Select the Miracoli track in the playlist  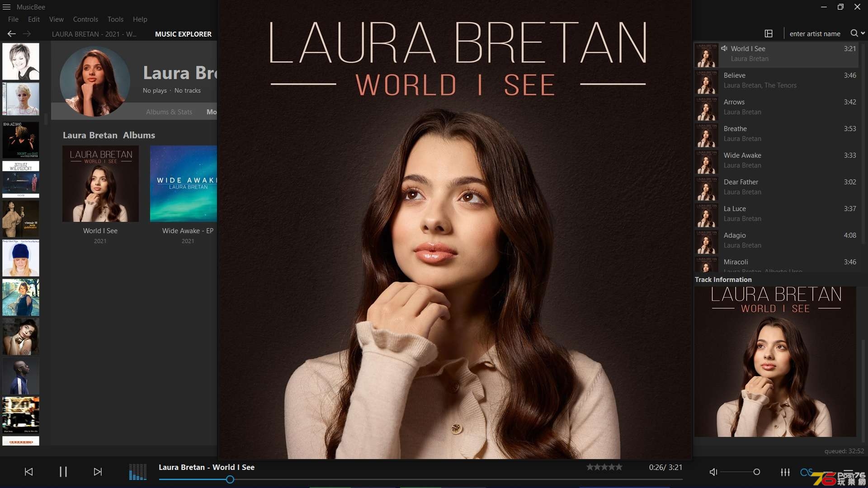pos(777,263)
